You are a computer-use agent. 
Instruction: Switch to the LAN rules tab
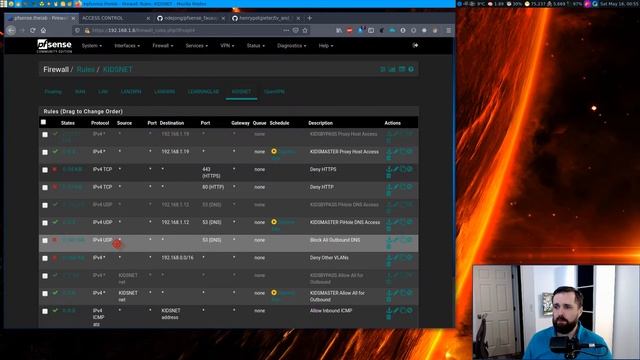[x=103, y=92]
